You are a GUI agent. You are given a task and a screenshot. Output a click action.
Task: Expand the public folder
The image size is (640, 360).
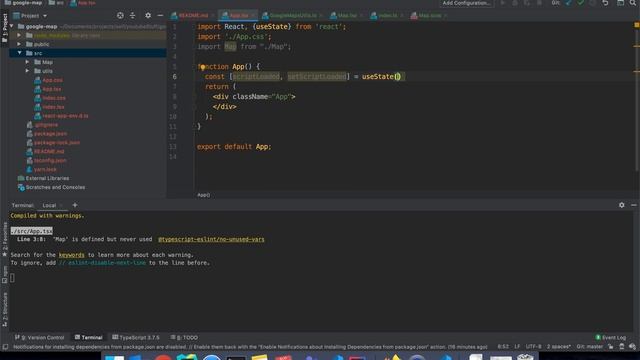pyautogui.click(x=19, y=44)
